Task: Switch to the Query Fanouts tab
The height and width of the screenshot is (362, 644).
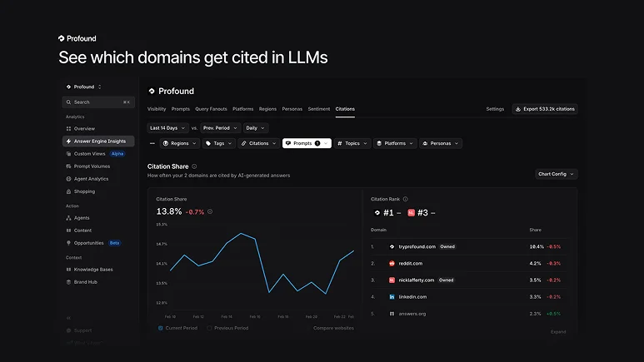Action: [211, 109]
